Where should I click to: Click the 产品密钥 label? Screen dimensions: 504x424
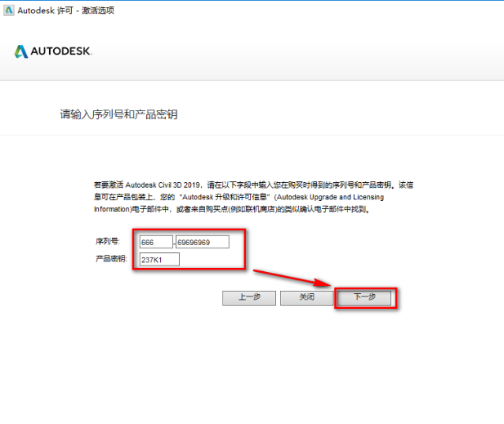[111, 258]
